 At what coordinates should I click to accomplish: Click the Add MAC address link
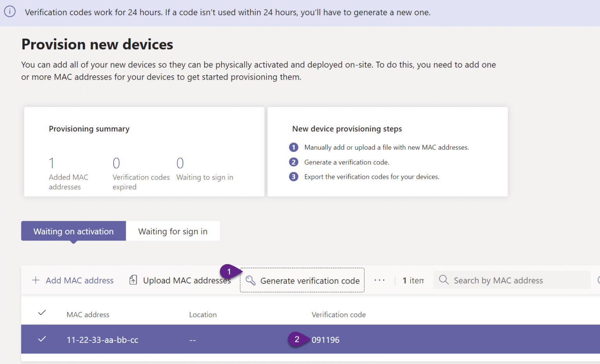[x=79, y=280]
